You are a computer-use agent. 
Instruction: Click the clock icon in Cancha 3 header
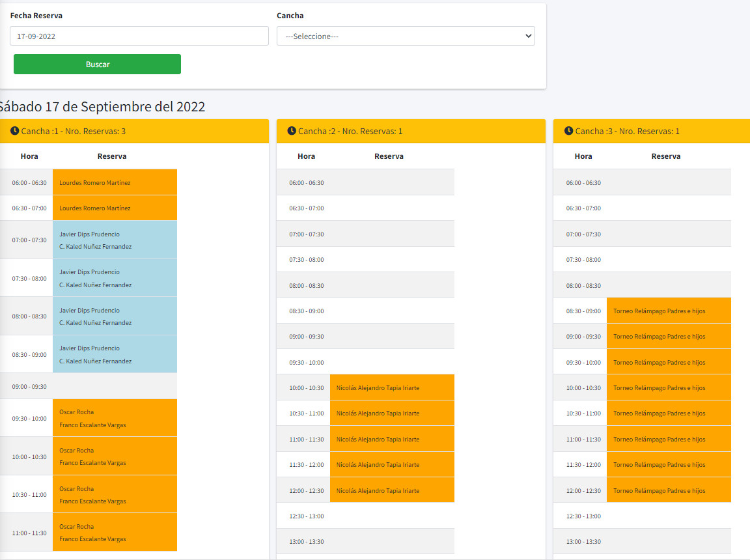[568, 131]
